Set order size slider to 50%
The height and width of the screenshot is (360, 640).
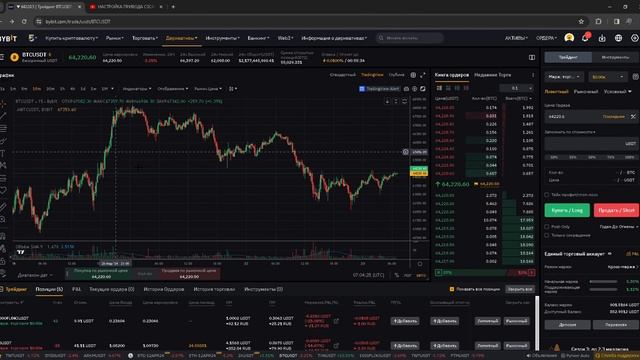(x=591, y=157)
